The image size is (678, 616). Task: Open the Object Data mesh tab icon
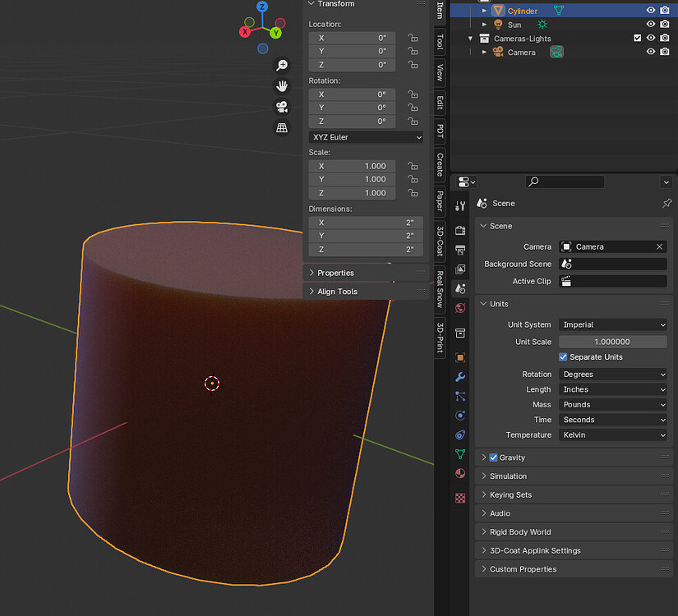point(460,454)
